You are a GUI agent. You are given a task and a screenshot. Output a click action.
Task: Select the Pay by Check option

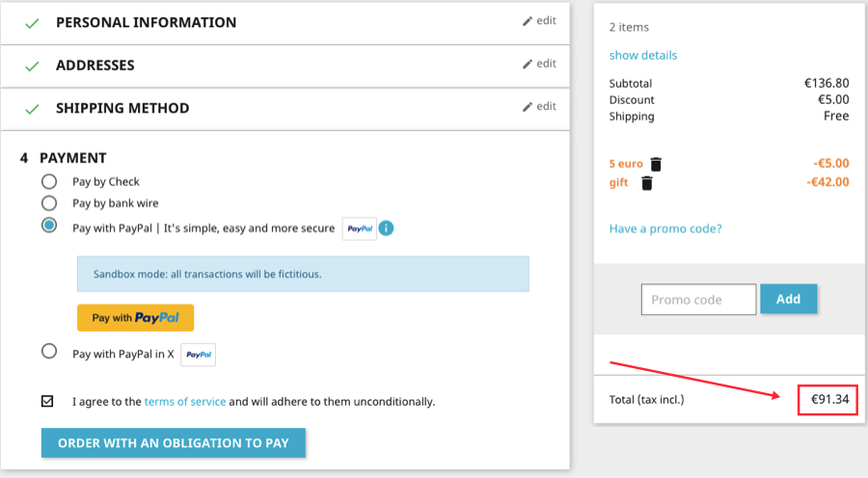[x=49, y=181]
